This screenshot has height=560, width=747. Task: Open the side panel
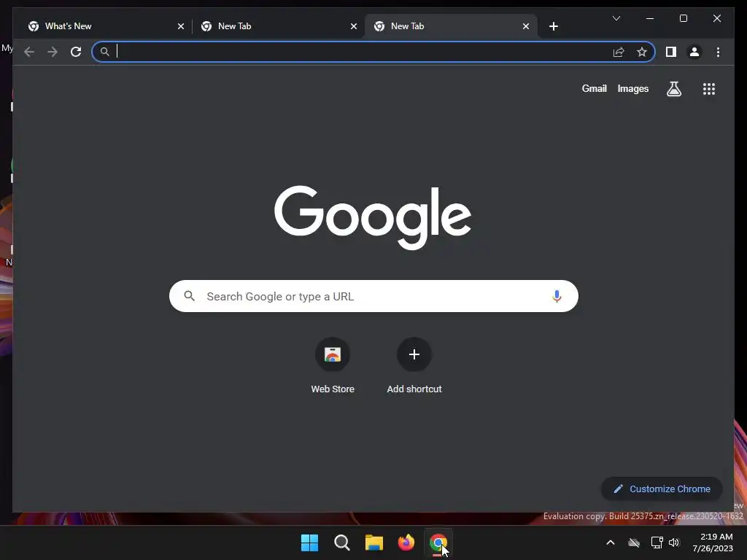click(x=671, y=52)
